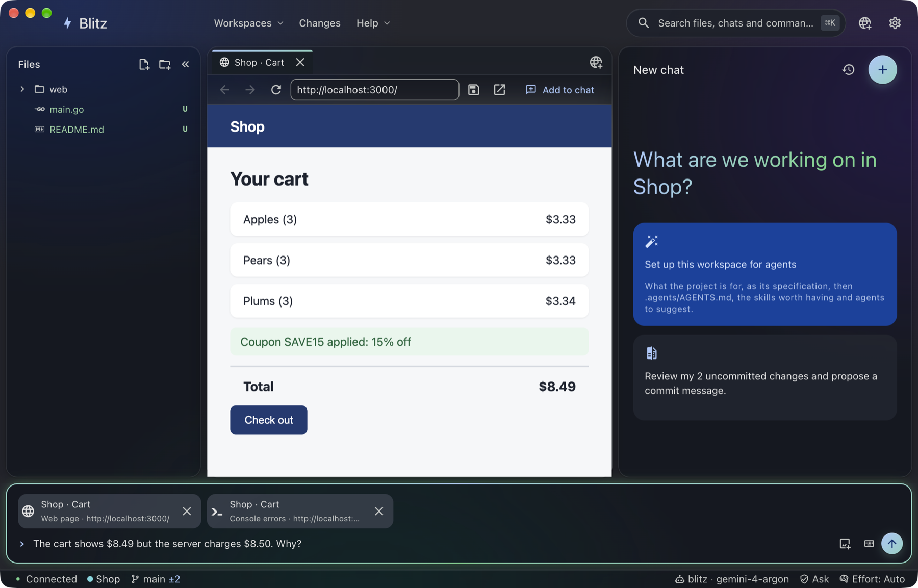The image size is (918, 588).
Task: Open the Changes menu
Action: tap(319, 23)
